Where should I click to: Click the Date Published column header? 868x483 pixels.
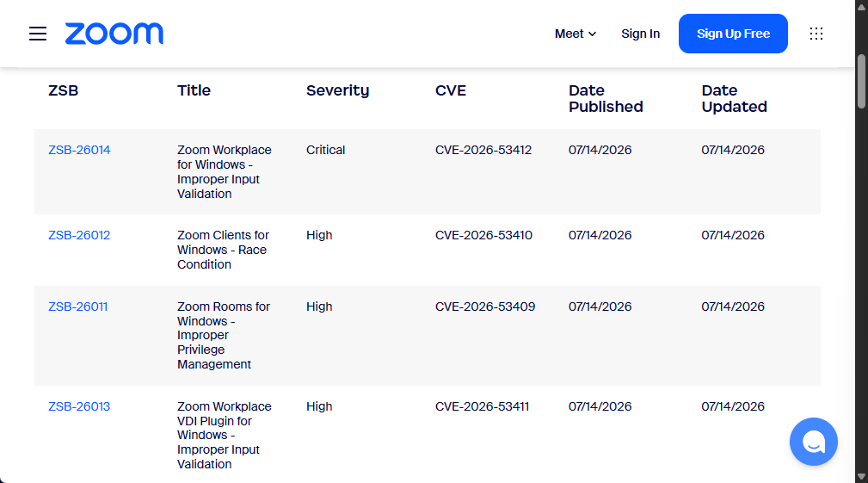(606, 99)
